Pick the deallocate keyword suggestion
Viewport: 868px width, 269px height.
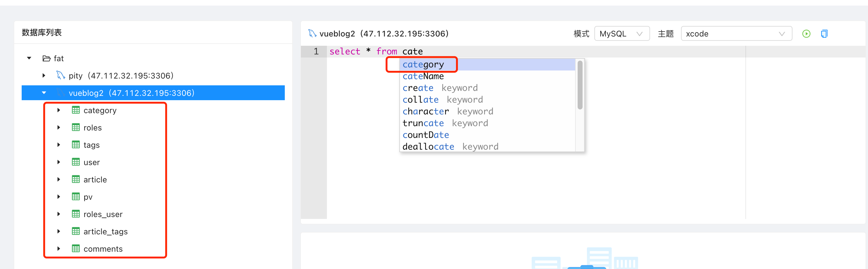(x=487, y=147)
